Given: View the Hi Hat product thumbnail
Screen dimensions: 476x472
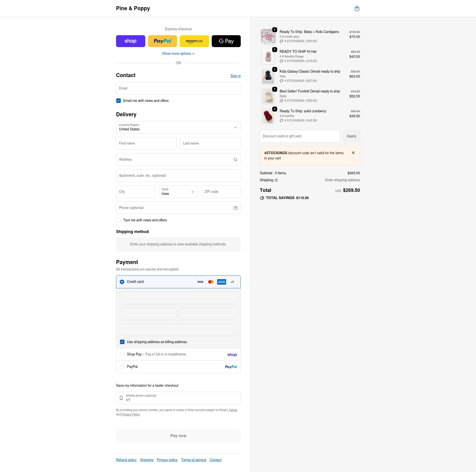Looking at the screenshot, I should tap(268, 56).
